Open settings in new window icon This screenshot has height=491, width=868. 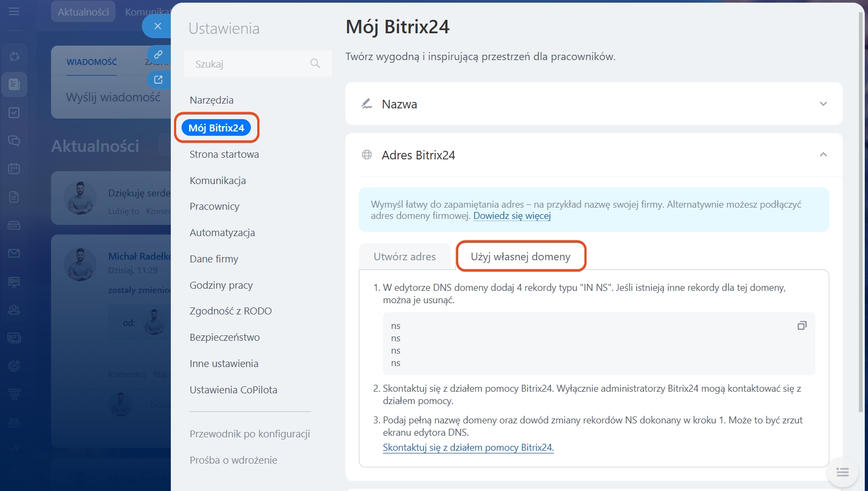(158, 79)
